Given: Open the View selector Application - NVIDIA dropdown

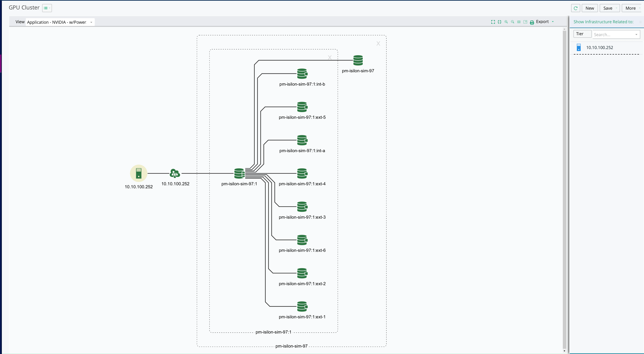Looking at the screenshot, I should pyautogui.click(x=60, y=22).
